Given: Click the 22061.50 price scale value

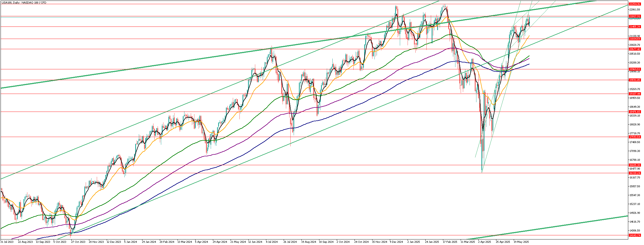Looking at the screenshot, I should 635,10.
